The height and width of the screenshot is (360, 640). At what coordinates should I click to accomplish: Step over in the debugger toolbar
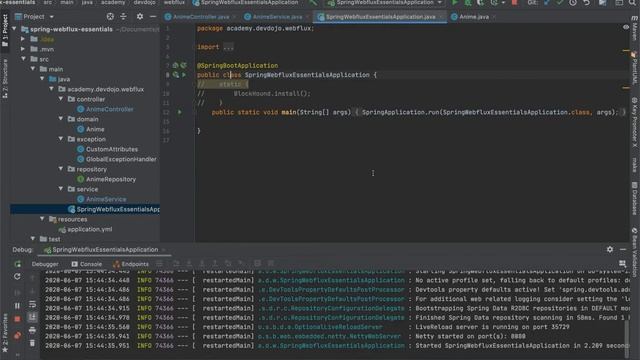(176, 264)
